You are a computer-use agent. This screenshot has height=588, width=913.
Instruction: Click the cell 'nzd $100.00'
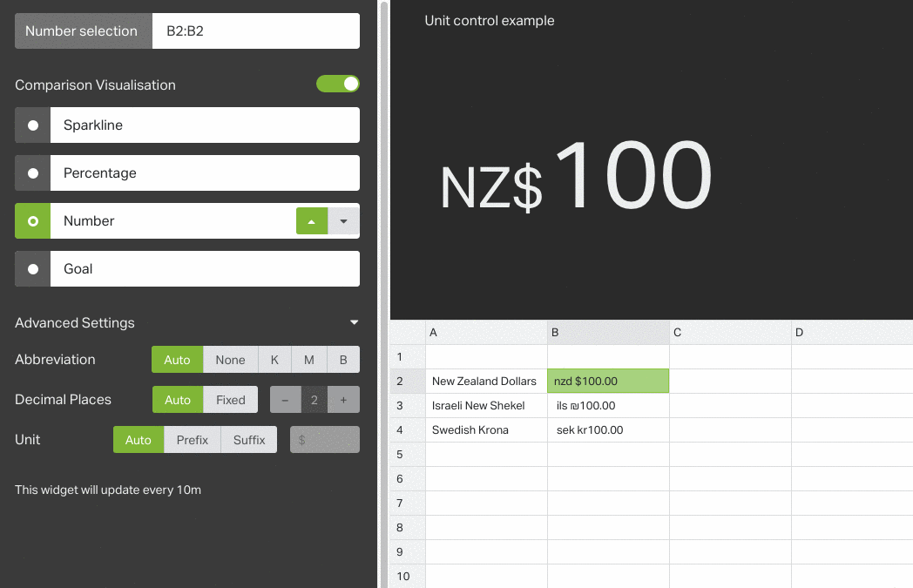point(608,382)
